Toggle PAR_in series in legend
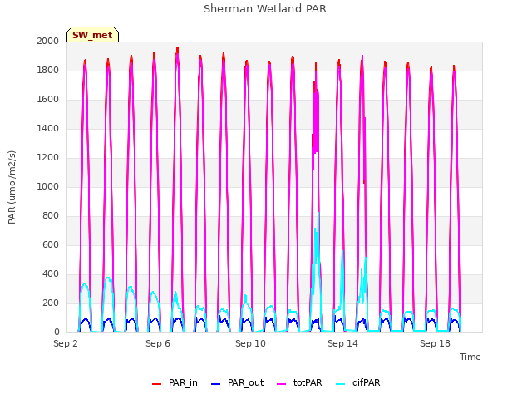 tap(175, 382)
